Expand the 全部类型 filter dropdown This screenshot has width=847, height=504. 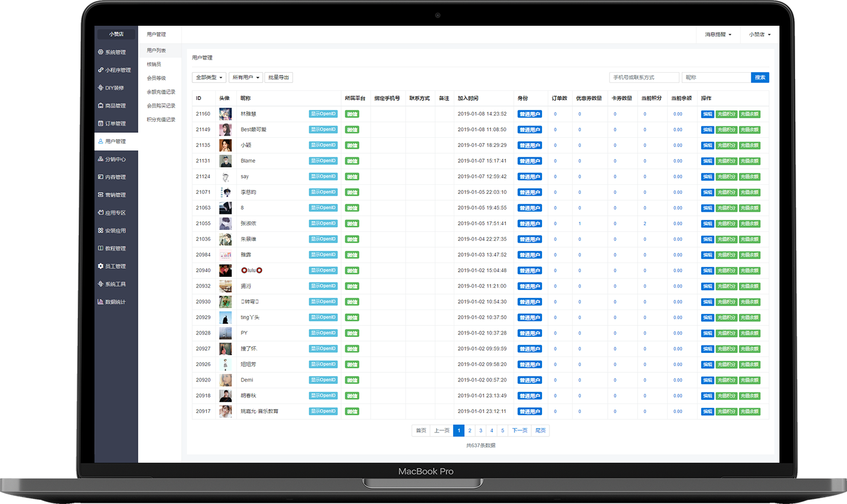coord(209,77)
